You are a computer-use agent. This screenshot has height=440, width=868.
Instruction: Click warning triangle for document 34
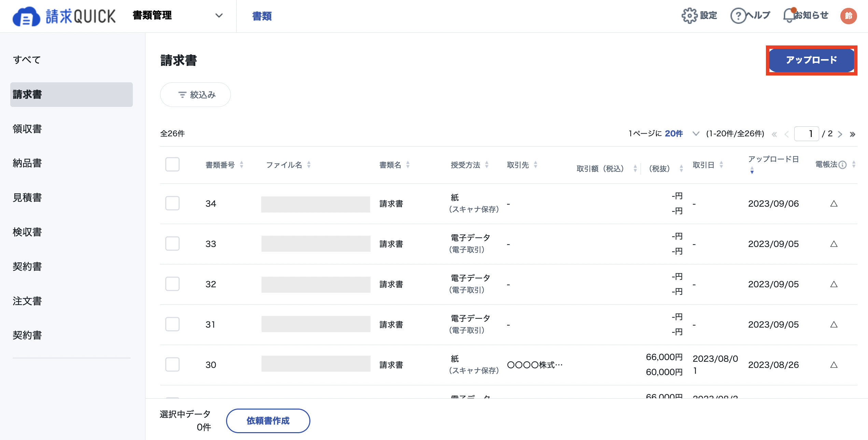(834, 204)
